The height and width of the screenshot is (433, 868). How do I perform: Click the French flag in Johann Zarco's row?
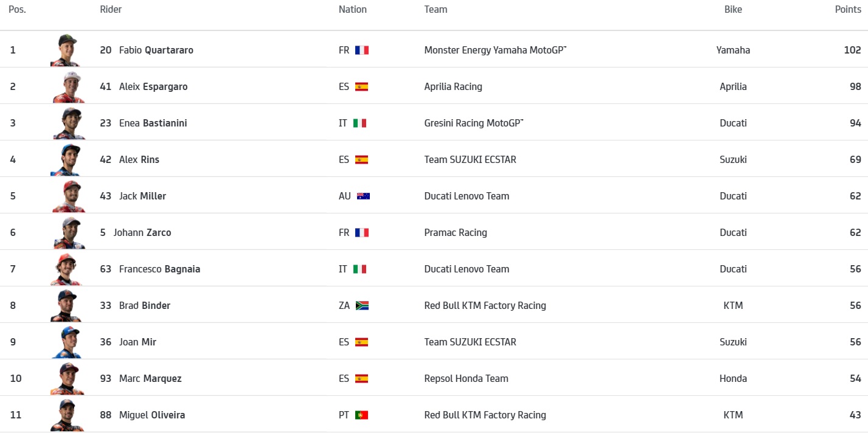(362, 232)
